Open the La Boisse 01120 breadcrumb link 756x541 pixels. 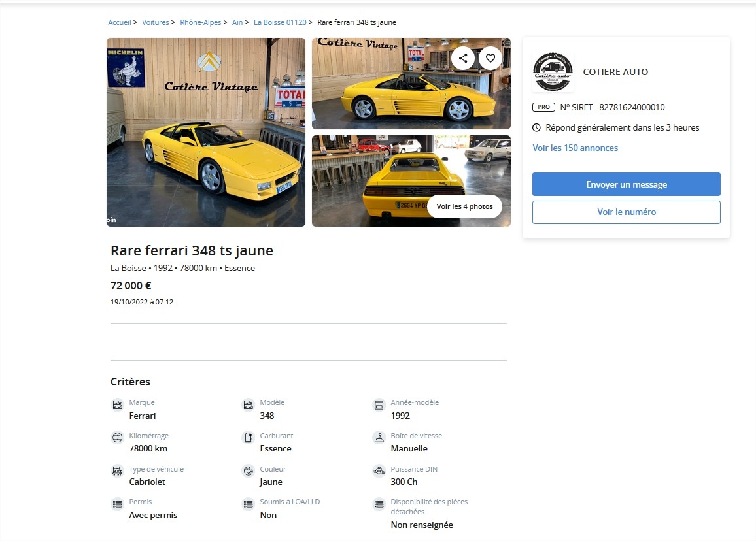[280, 22]
